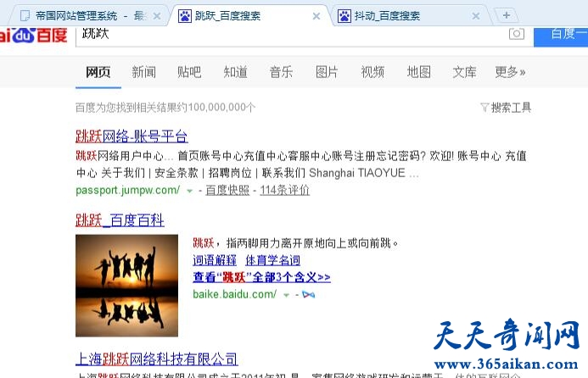
Task: Close the 抖动_百度搜索 tab
Action: click(x=476, y=16)
